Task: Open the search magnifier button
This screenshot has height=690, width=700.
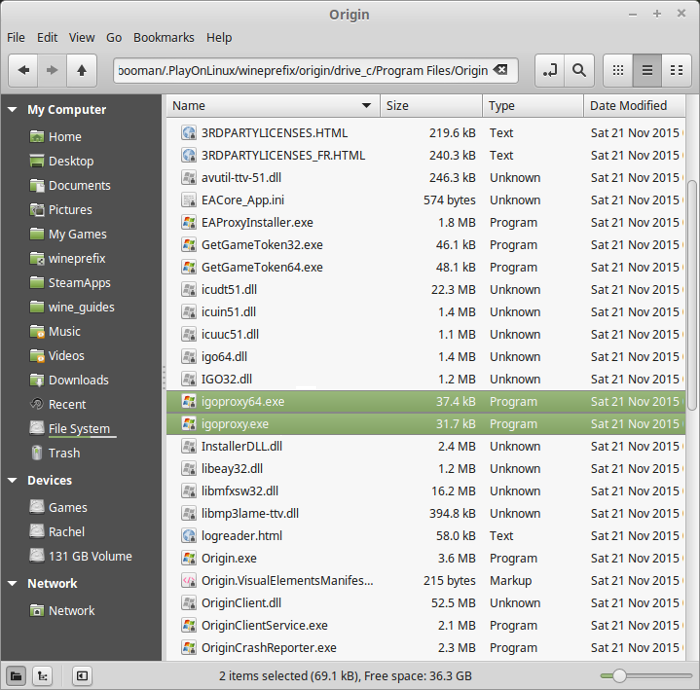Action: pyautogui.click(x=578, y=70)
